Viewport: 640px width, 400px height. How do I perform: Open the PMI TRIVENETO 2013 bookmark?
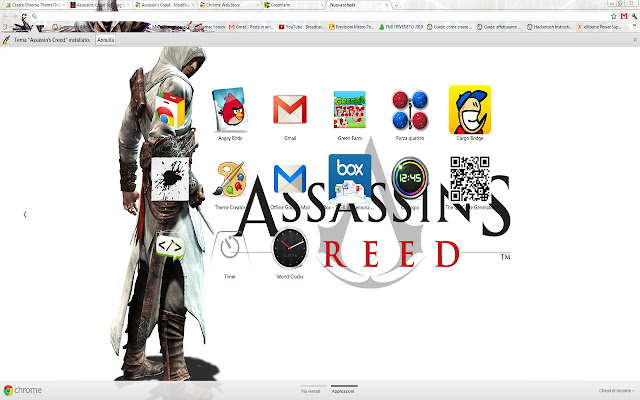(401, 27)
